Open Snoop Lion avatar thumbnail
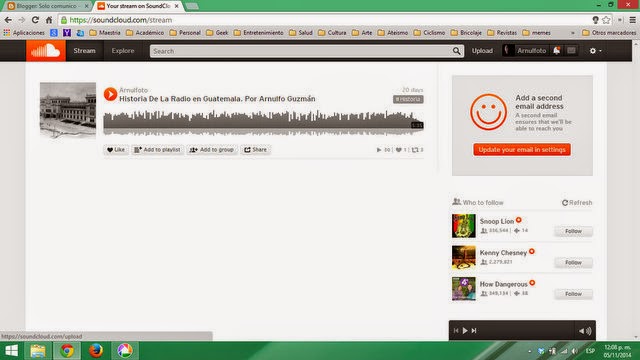This screenshot has height=360, width=640. (464, 226)
